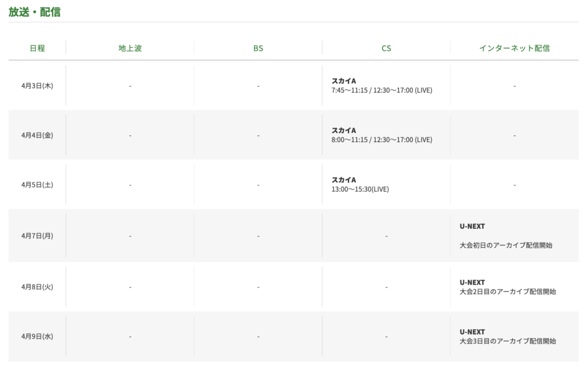Select the BS column header
This screenshot has height=368, width=588.
[258, 48]
